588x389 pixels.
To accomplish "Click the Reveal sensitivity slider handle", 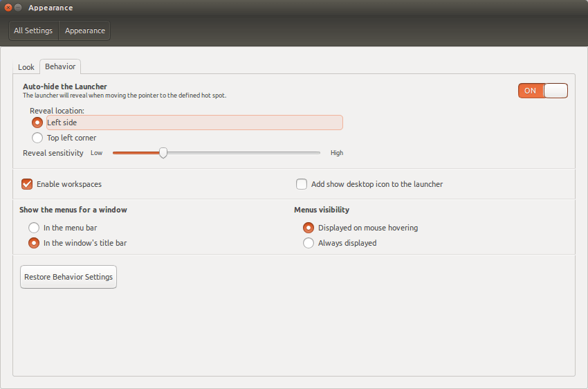I will point(163,153).
